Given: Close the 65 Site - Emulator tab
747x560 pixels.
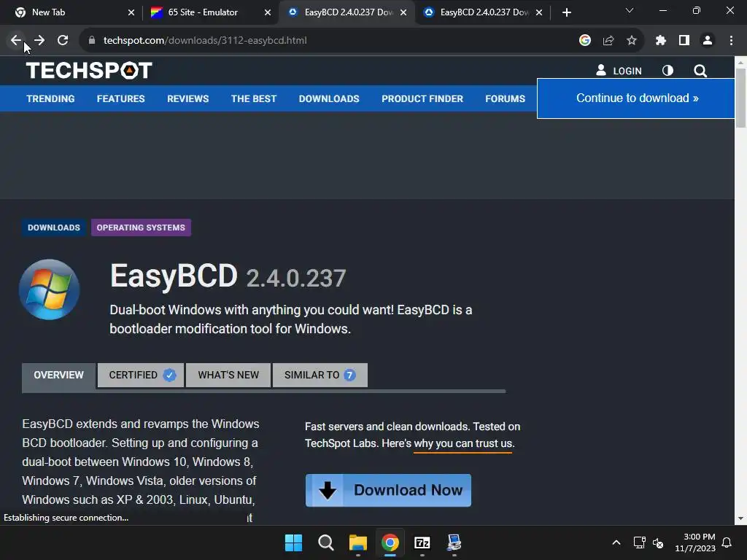Looking at the screenshot, I should point(268,12).
